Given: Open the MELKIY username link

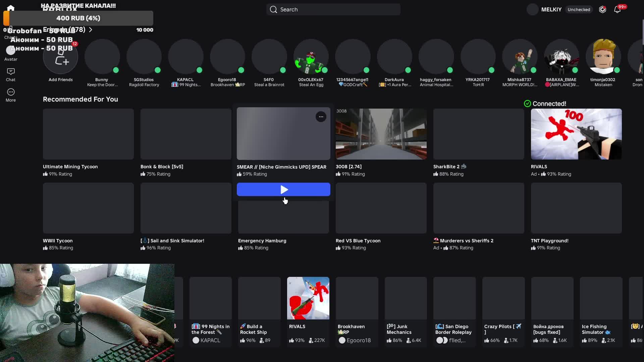Looking at the screenshot, I should click(x=551, y=9).
